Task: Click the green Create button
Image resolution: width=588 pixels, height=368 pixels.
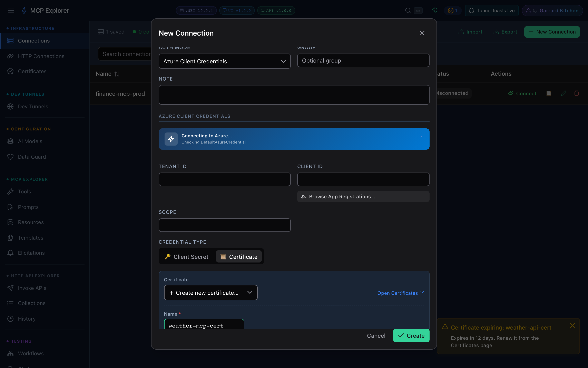Action: 411,336
